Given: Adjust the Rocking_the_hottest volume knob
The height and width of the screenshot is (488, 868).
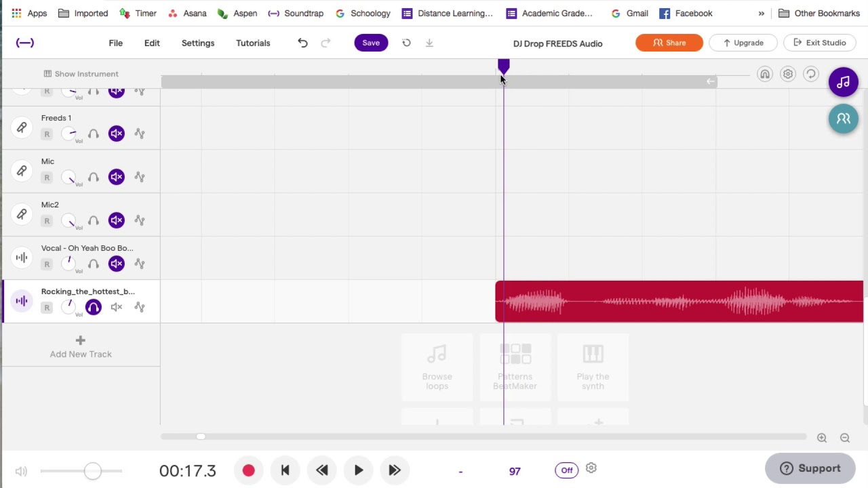Looking at the screenshot, I should click(69, 307).
